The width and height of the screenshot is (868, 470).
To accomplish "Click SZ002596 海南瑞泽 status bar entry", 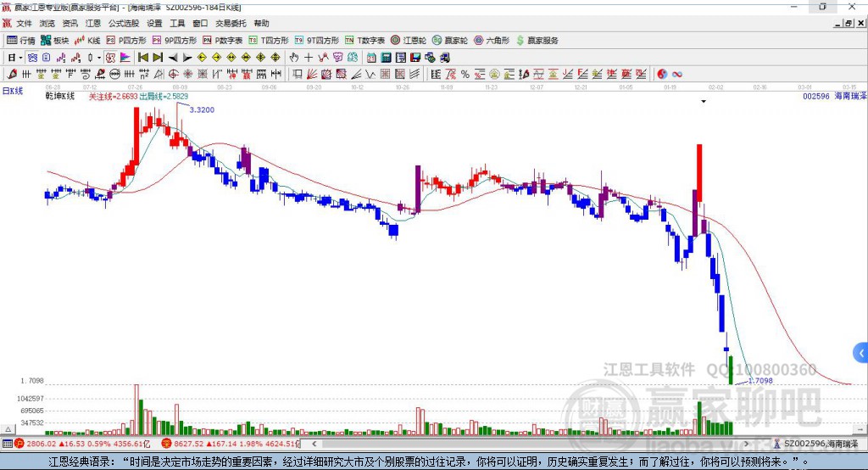I will pos(816,444).
